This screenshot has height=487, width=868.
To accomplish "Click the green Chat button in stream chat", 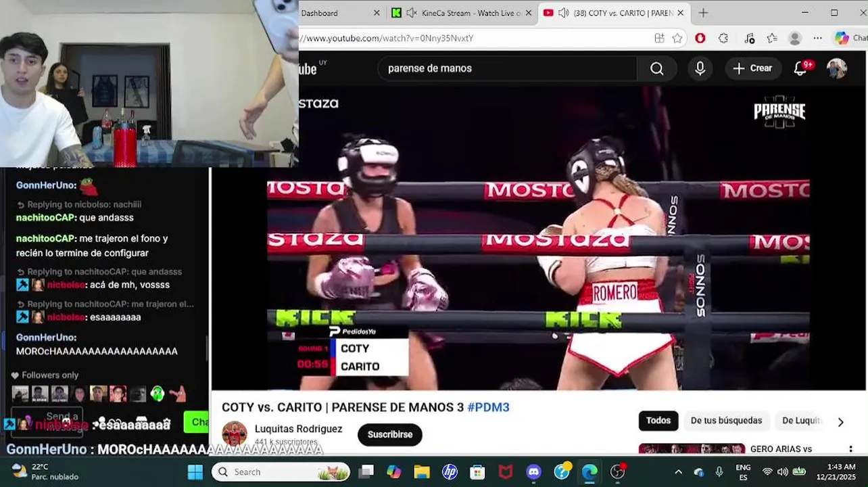I will (x=197, y=422).
